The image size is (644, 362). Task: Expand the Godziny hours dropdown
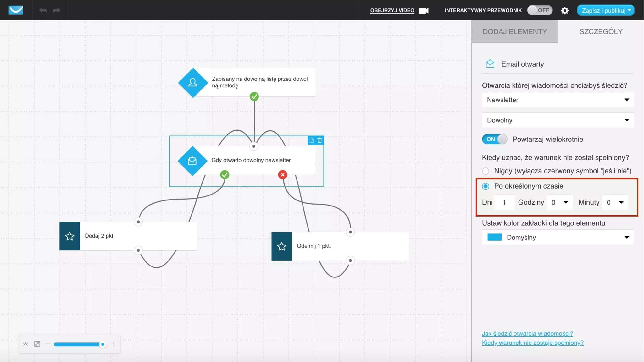click(560, 202)
